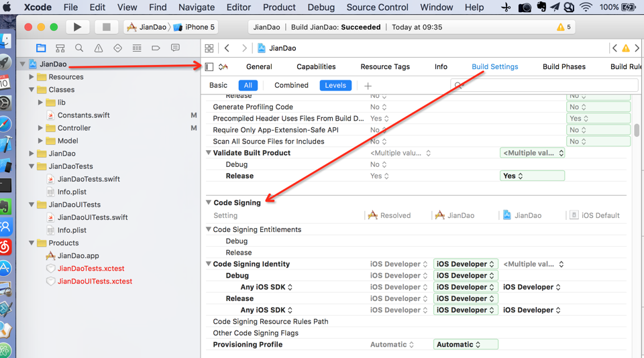Image resolution: width=644 pixels, height=358 pixels.
Task: Open the Report navigator speech bubble icon
Action: [175, 48]
